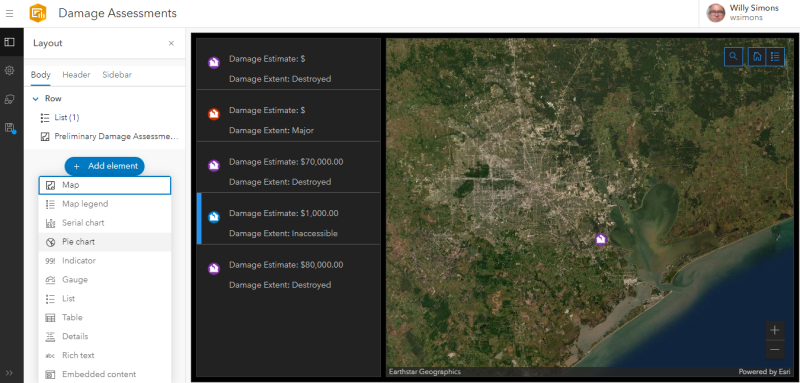Switch to the Sidebar tab
The image size is (800, 383).
click(117, 75)
